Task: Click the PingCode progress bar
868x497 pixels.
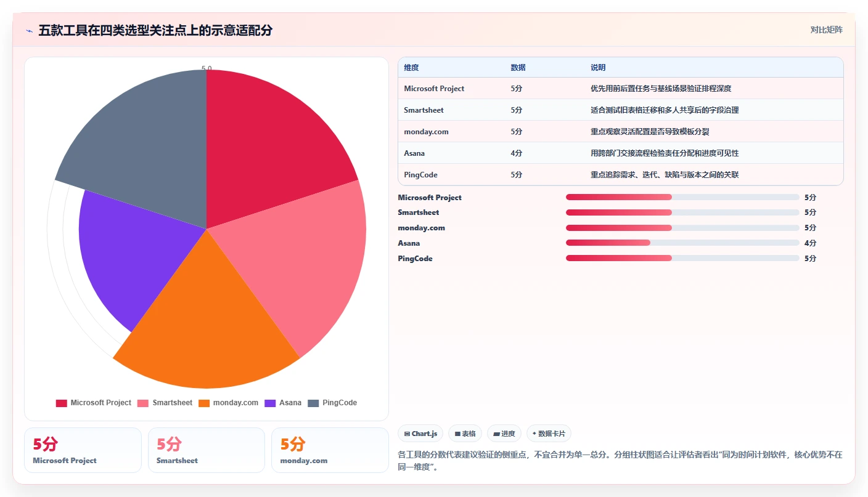Action: pos(682,259)
